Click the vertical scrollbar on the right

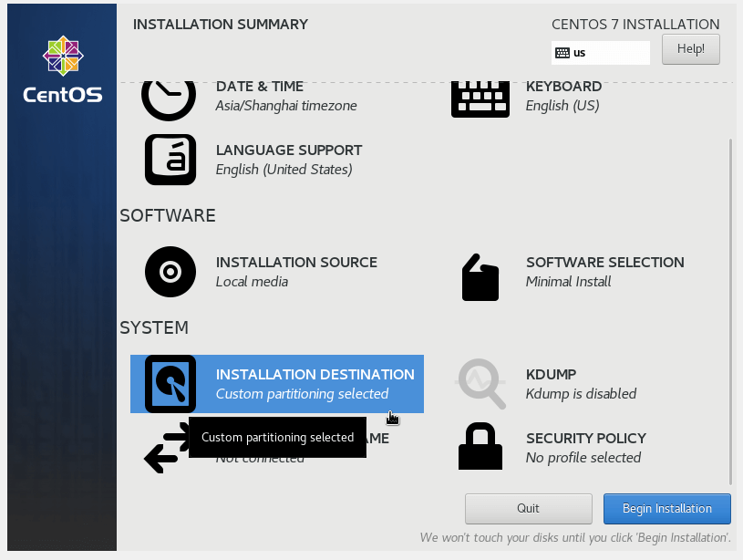(x=729, y=310)
